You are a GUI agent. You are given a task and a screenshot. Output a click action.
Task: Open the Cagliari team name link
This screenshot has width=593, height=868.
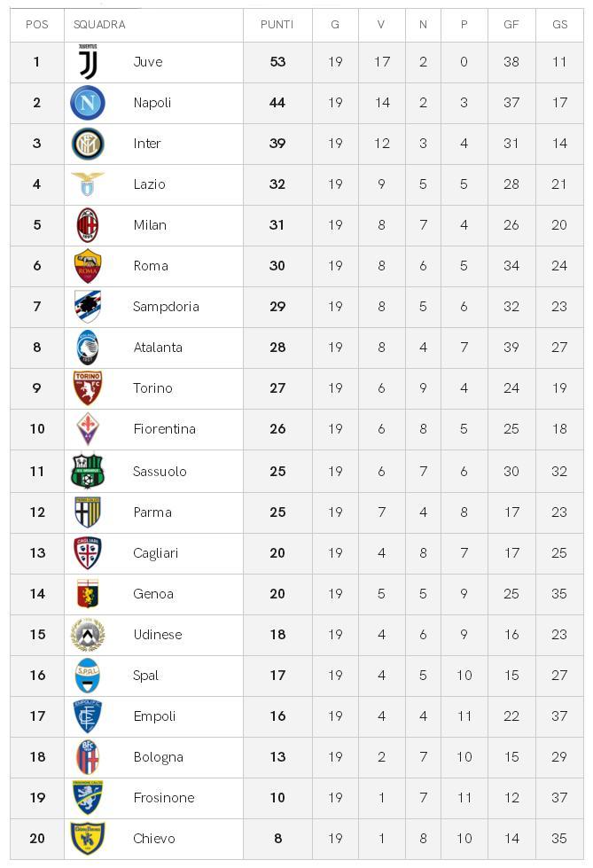click(x=156, y=553)
